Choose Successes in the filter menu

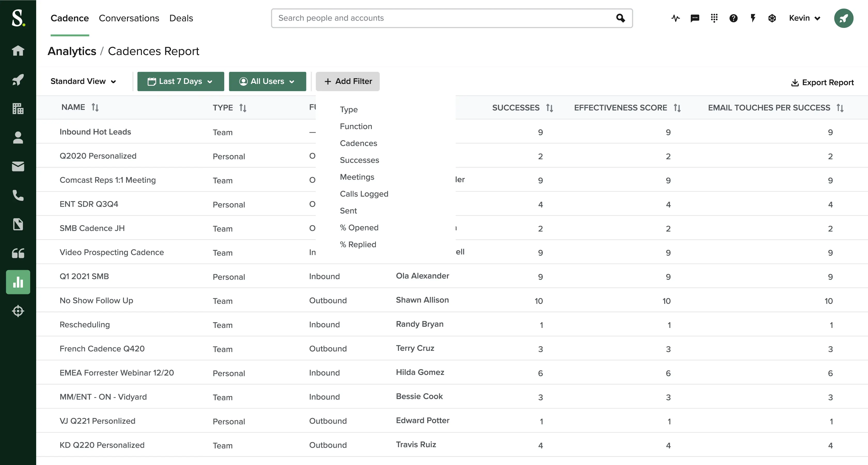pos(359,160)
